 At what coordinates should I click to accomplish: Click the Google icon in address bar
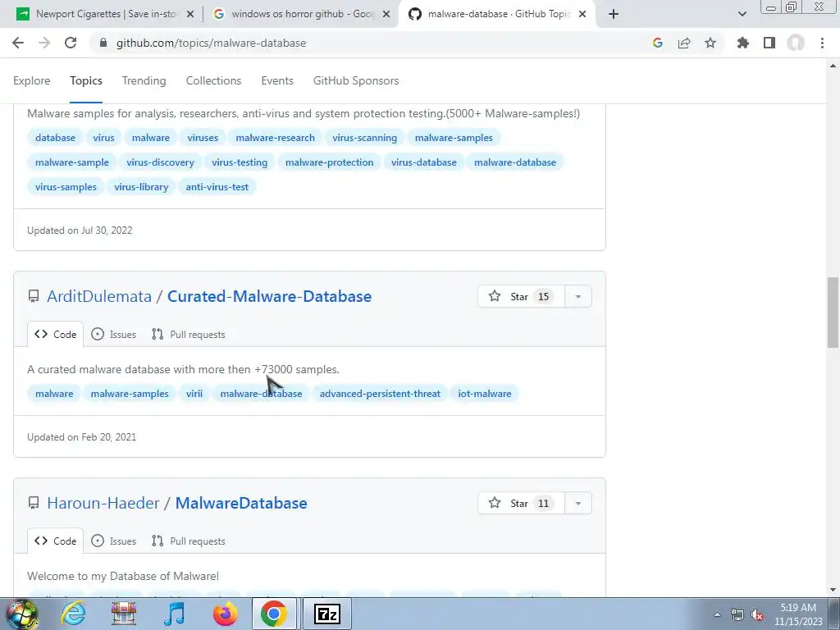click(658, 43)
